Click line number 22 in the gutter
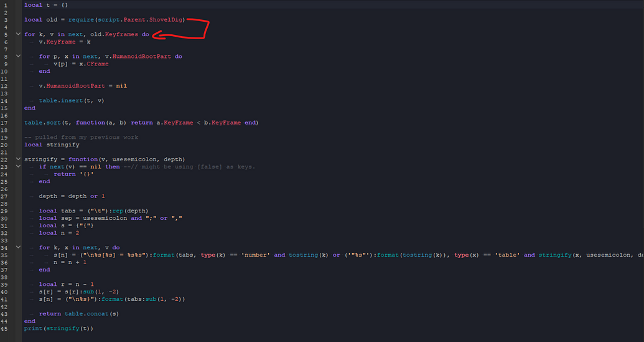The height and width of the screenshot is (342, 644). point(4,160)
